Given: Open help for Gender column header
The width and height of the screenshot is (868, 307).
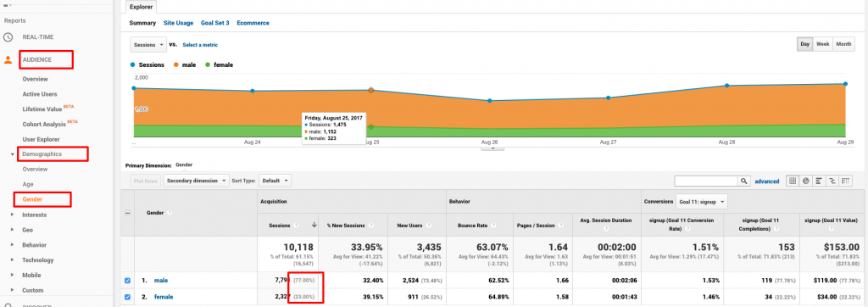Looking at the screenshot, I should tap(170, 212).
